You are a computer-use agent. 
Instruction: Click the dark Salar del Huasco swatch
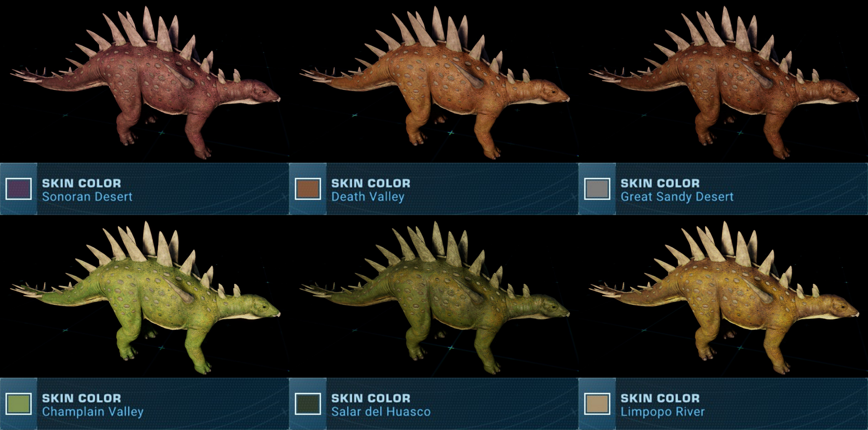[x=308, y=404]
